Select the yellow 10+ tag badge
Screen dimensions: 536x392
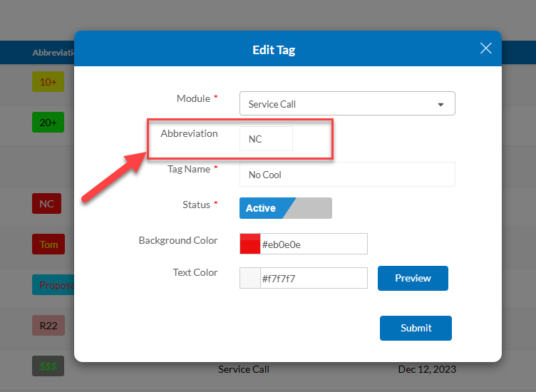tap(48, 82)
